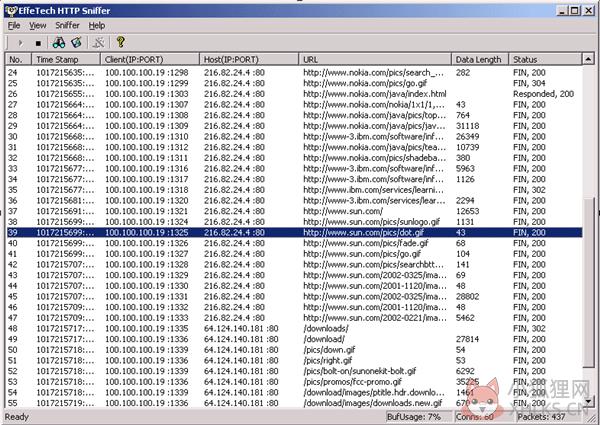
Task: Open the Help menu
Action: tap(97, 26)
